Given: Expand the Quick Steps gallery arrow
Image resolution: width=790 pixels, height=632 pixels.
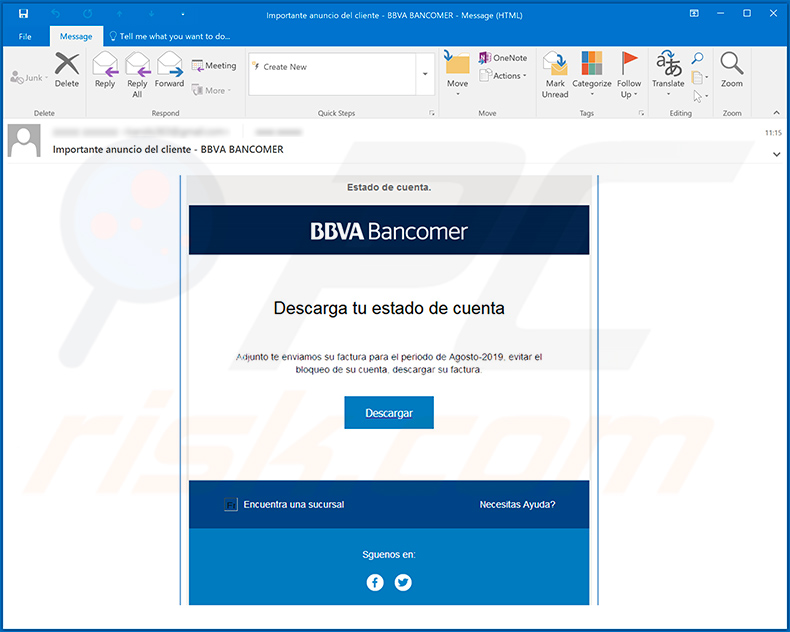Looking at the screenshot, I should (425, 74).
